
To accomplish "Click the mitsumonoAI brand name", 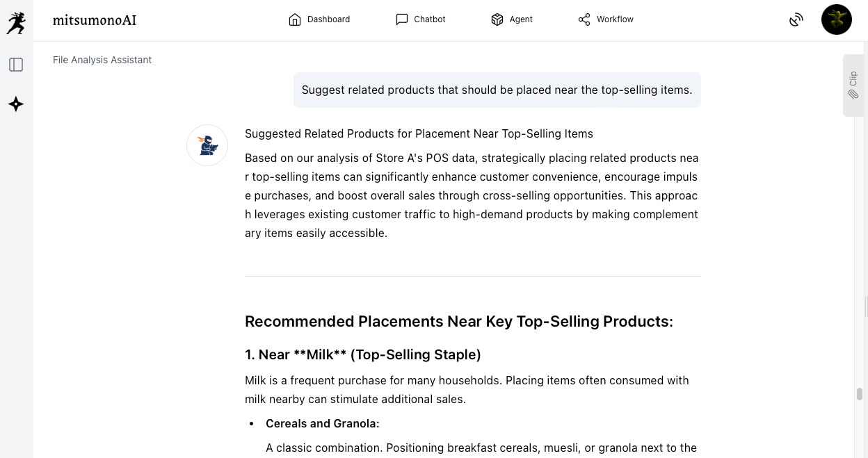I will click(95, 20).
